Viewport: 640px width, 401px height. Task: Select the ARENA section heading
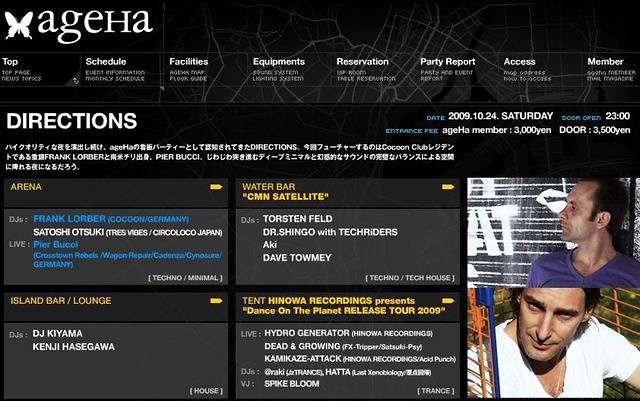pyautogui.click(x=28, y=187)
